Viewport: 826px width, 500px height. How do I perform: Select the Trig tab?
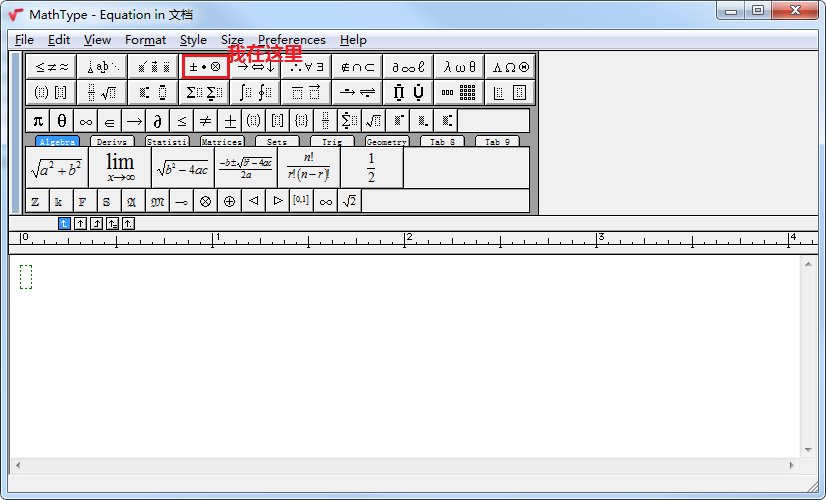[332, 142]
